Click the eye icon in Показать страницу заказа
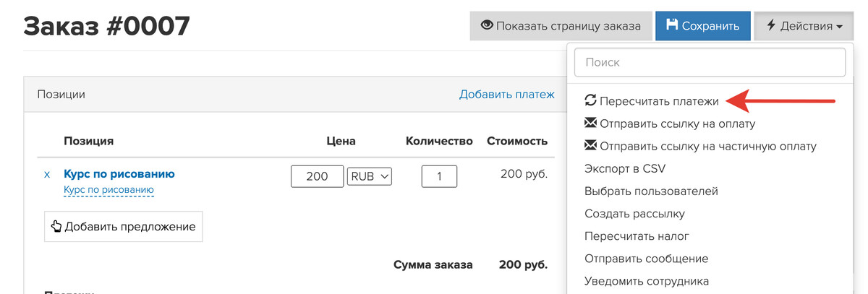The image size is (868, 294). [487, 25]
